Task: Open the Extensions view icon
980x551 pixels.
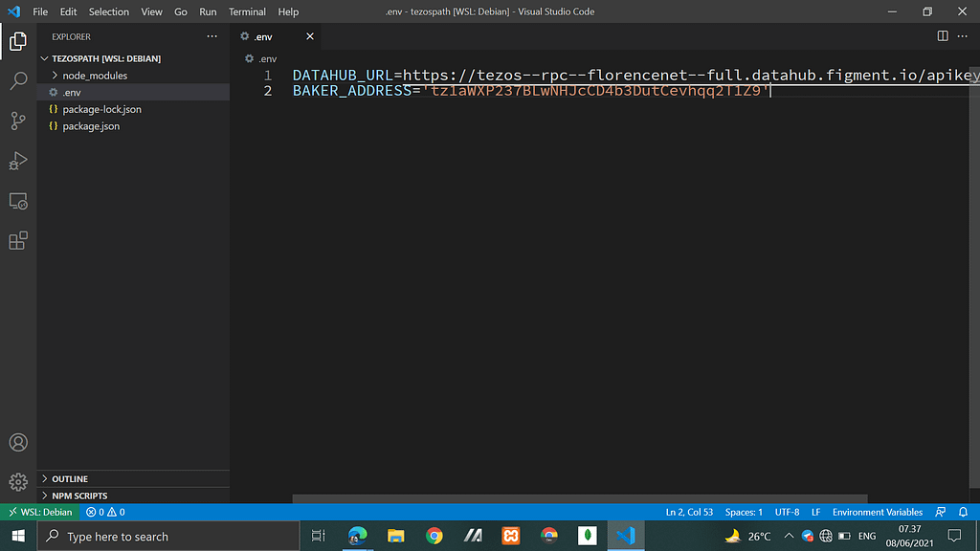Action: 18,240
